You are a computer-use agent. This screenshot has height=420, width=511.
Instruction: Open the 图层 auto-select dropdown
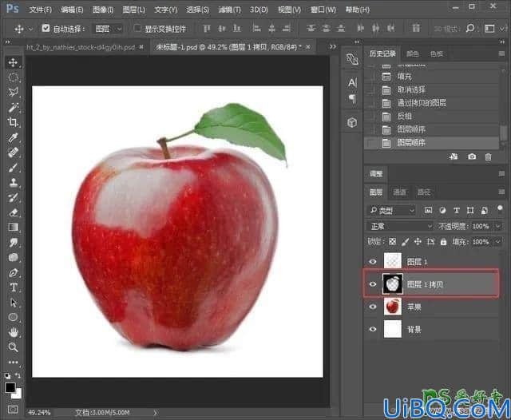click(108, 29)
